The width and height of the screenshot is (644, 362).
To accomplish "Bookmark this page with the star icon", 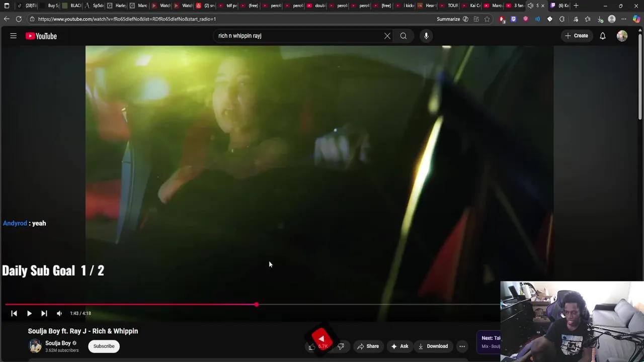I will 487,19.
